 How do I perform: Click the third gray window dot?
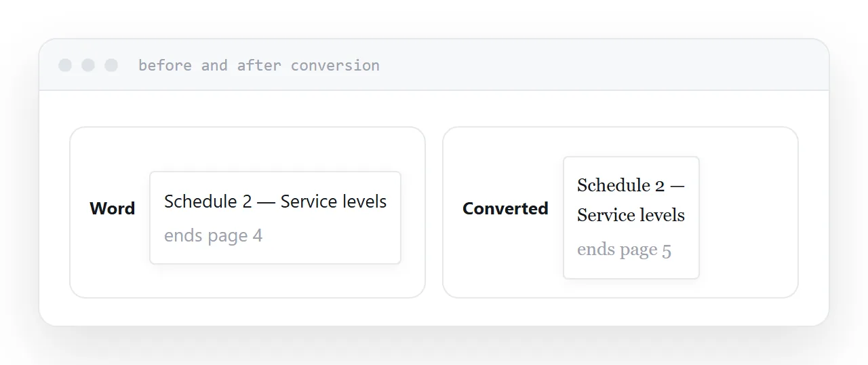point(111,65)
